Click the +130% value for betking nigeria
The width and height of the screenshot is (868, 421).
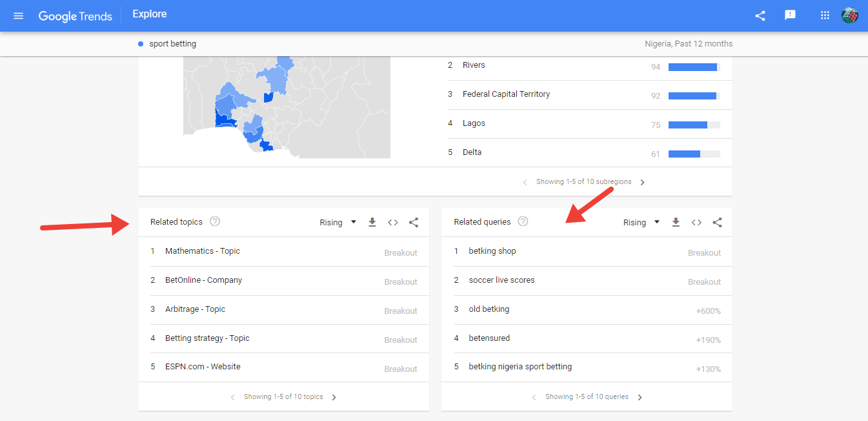[708, 369]
